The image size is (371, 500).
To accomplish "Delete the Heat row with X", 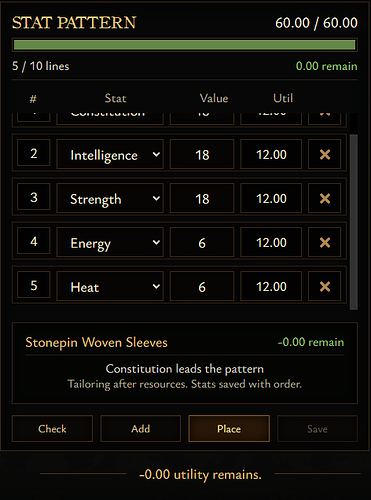I will pyautogui.click(x=325, y=286).
